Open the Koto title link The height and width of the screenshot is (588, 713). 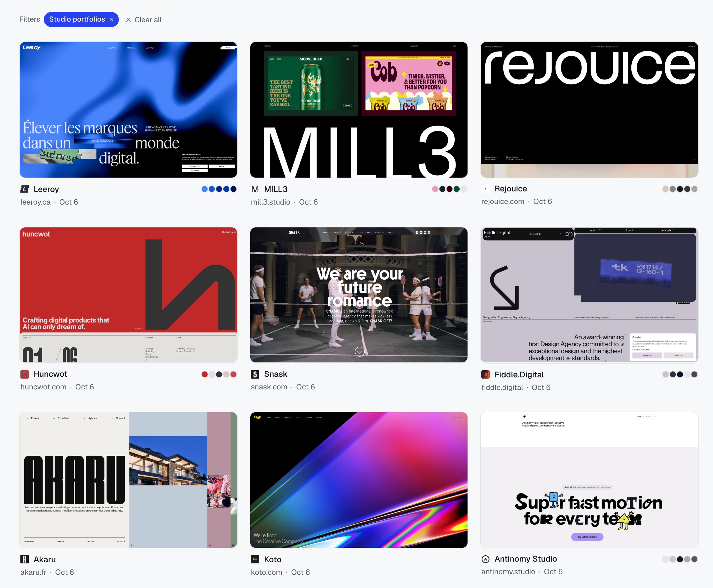tap(273, 559)
